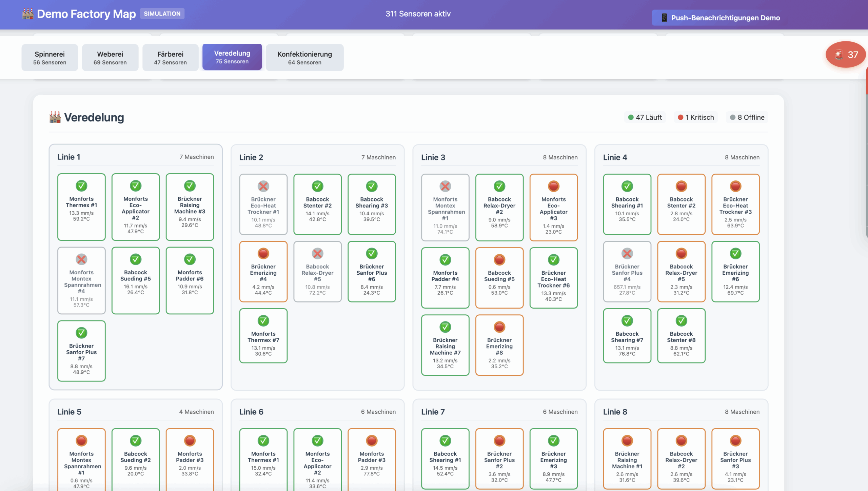Open the Monforts Padder #3 card in Linie 5
The width and height of the screenshot is (868, 491).
(x=190, y=459)
